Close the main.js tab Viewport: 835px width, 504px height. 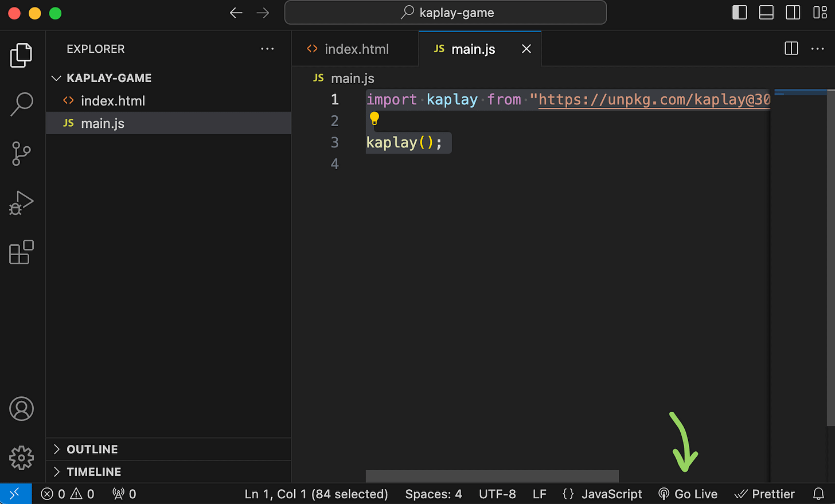pyautogui.click(x=526, y=49)
